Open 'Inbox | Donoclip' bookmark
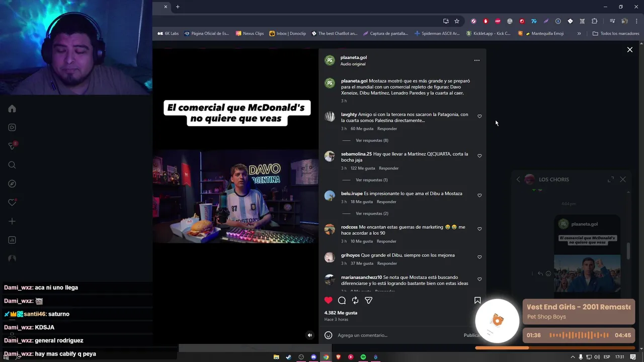The width and height of the screenshot is (644, 362). (287, 34)
